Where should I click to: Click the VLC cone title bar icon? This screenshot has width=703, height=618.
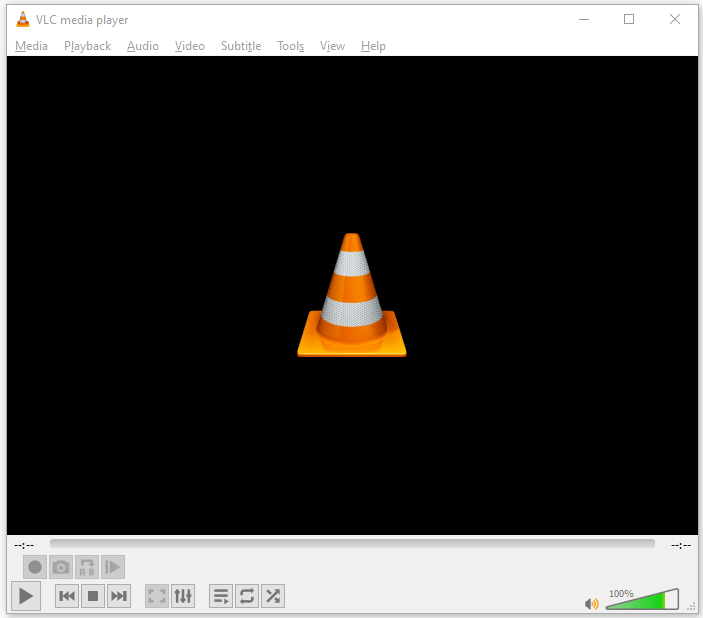pos(23,19)
